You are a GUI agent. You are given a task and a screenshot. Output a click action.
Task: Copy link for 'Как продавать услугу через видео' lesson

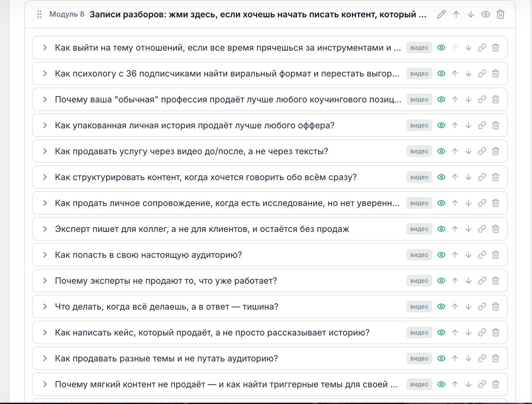[x=482, y=151]
